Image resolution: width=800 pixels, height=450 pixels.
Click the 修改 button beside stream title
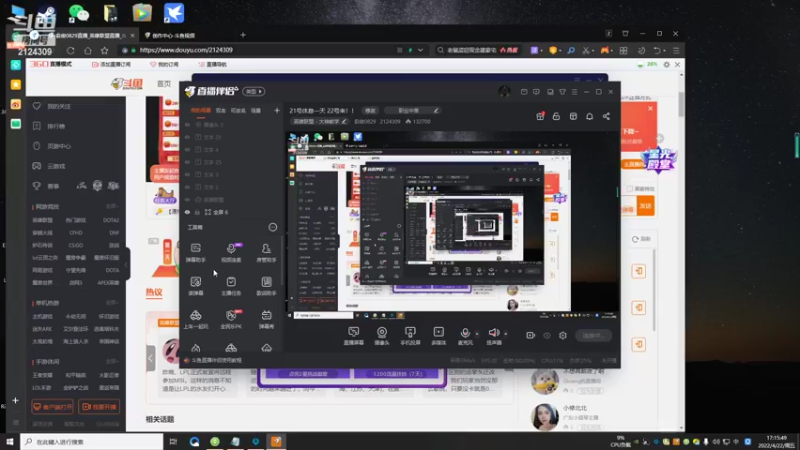(370, 111)
